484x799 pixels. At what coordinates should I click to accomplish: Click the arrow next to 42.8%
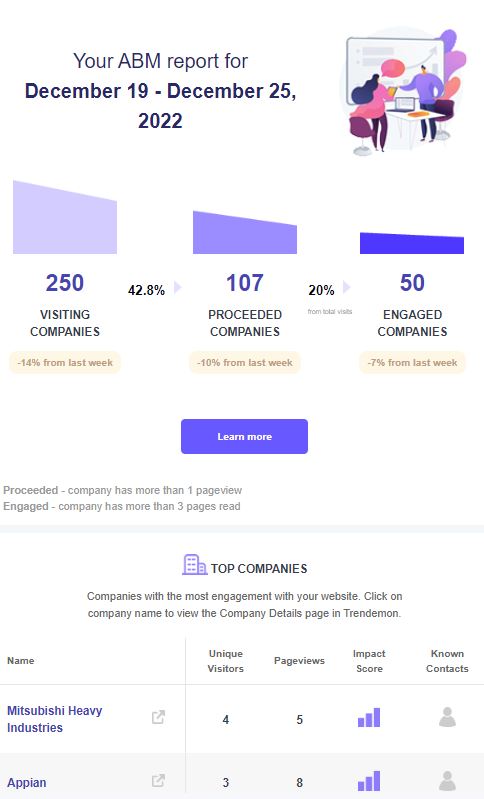tap(177, 287)
